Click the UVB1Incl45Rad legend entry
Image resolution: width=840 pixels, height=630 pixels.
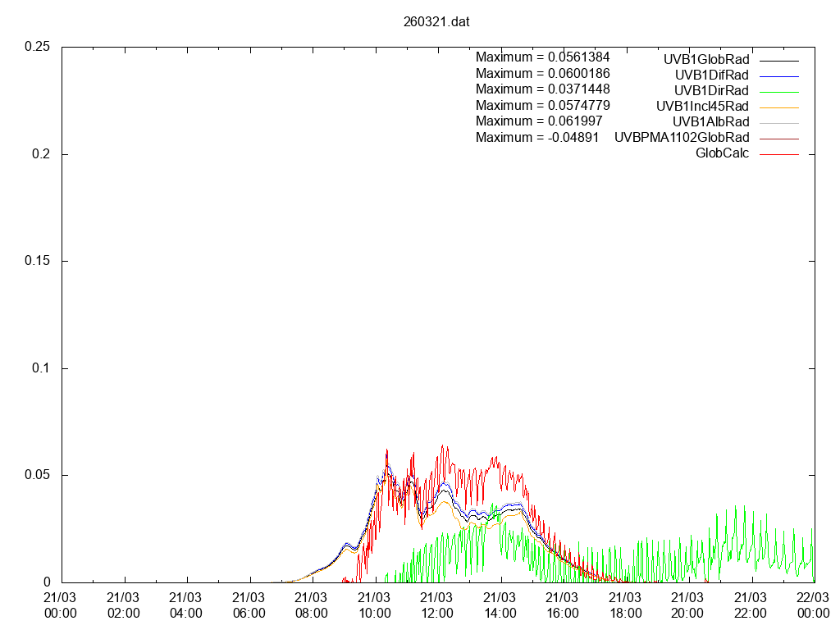point(702,106)
